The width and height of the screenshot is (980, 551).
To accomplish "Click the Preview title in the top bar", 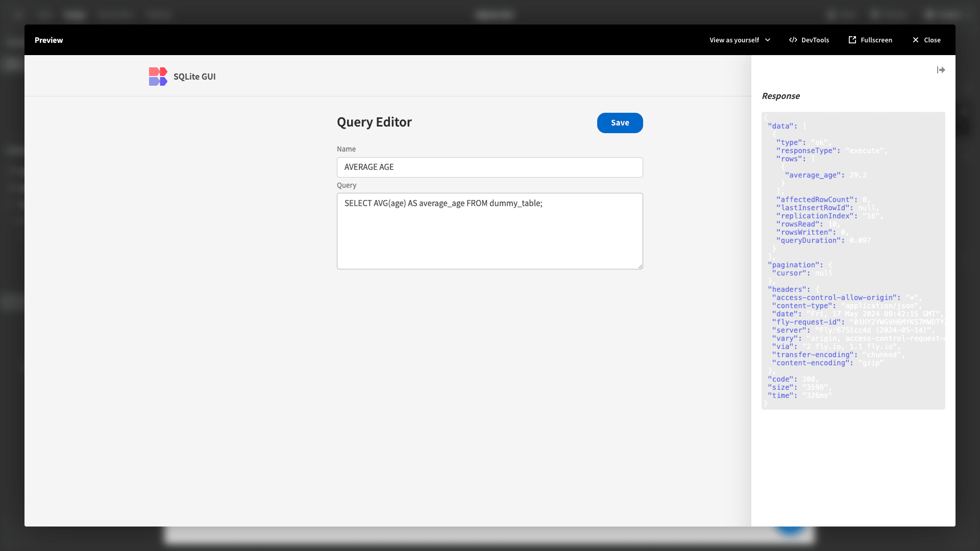I will tap(48, 40).
